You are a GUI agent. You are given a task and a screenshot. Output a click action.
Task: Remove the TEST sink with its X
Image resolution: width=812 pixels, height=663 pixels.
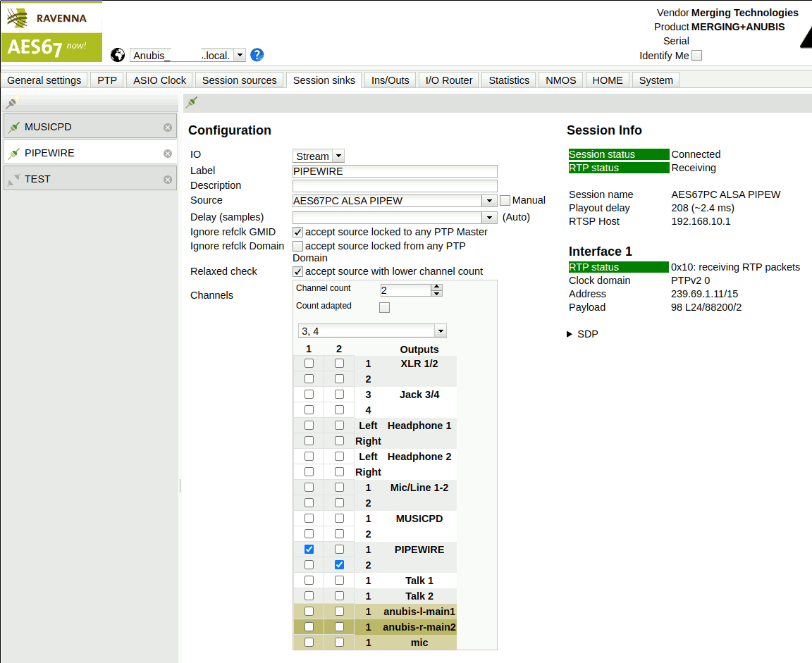(x=168, y=180)
